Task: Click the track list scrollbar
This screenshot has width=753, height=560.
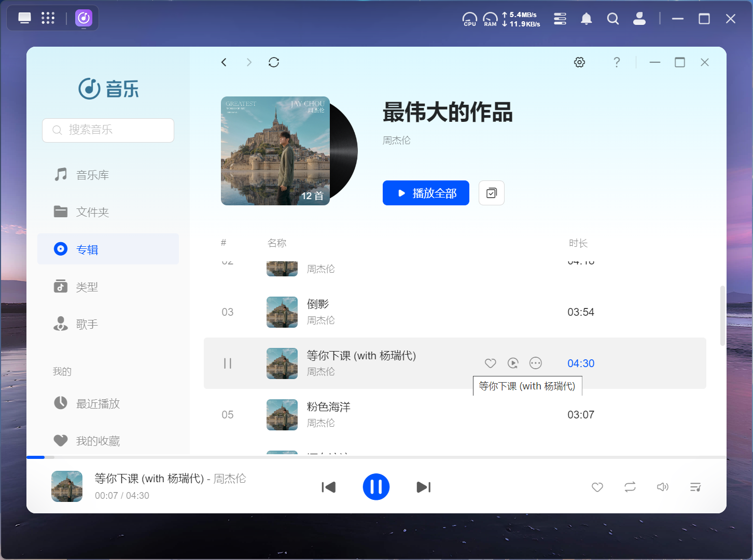Action: point(722,315)
